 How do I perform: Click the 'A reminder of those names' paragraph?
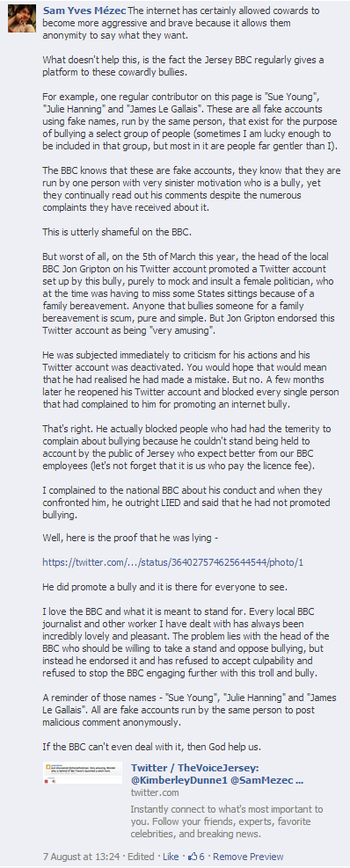189,709
